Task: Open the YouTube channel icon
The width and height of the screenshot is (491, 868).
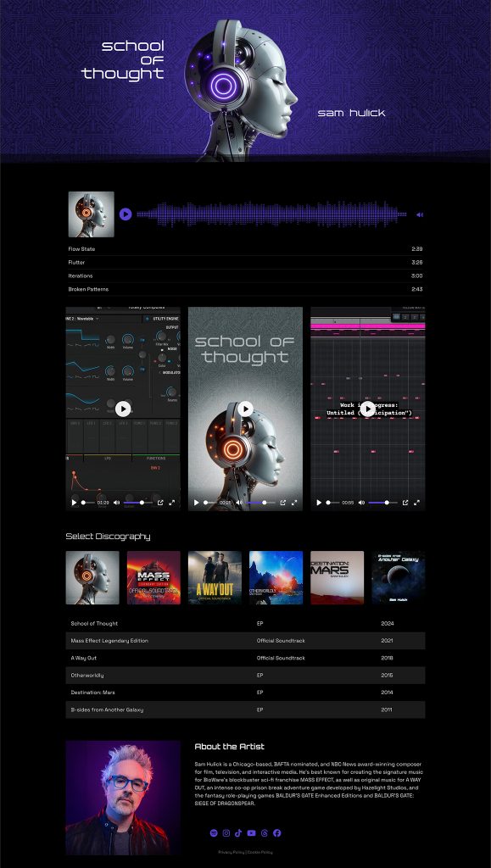Action: pyautogui.click(x=251, y=833)
